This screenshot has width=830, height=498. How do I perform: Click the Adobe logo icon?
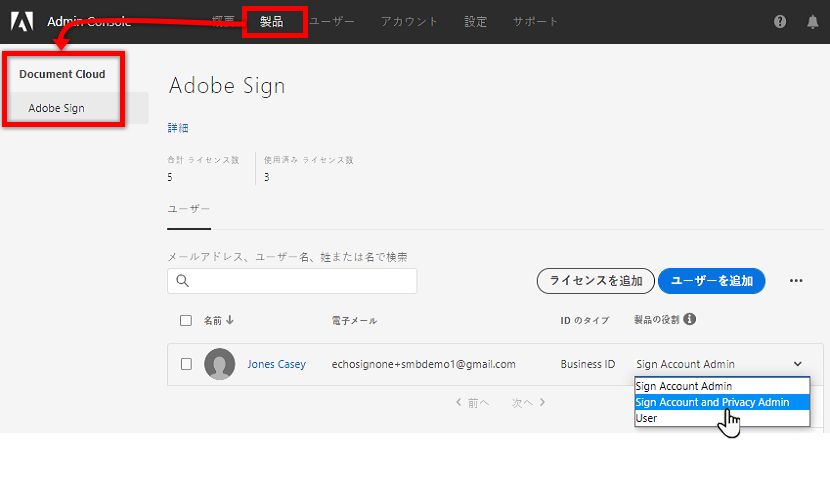[22, 21]
